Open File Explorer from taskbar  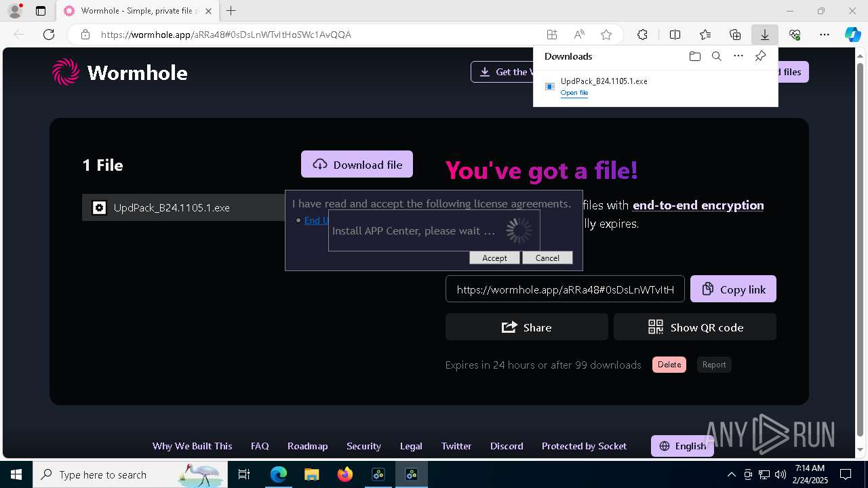click(311, 474)
